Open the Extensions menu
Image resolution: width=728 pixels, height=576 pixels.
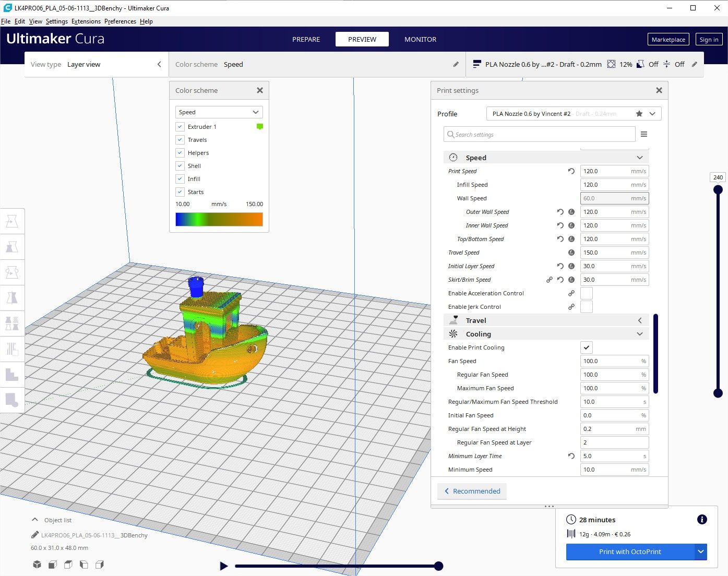[x=86, y=21]
